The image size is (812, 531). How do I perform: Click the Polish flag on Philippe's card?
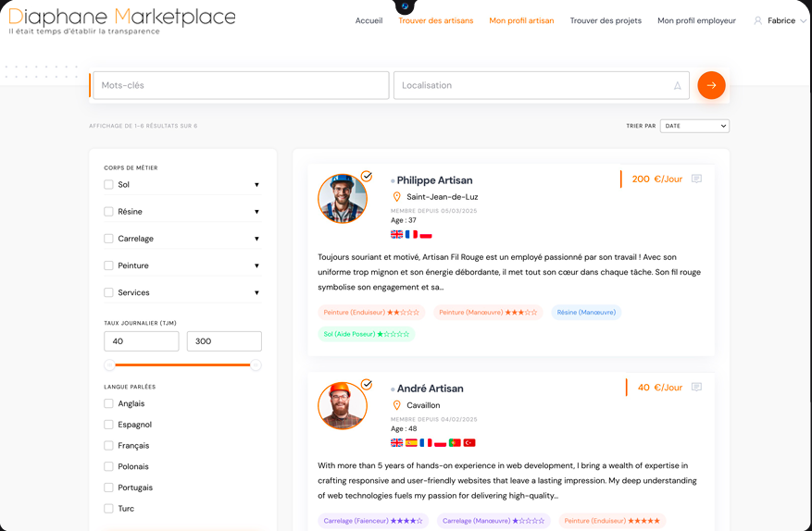(426, 234)
